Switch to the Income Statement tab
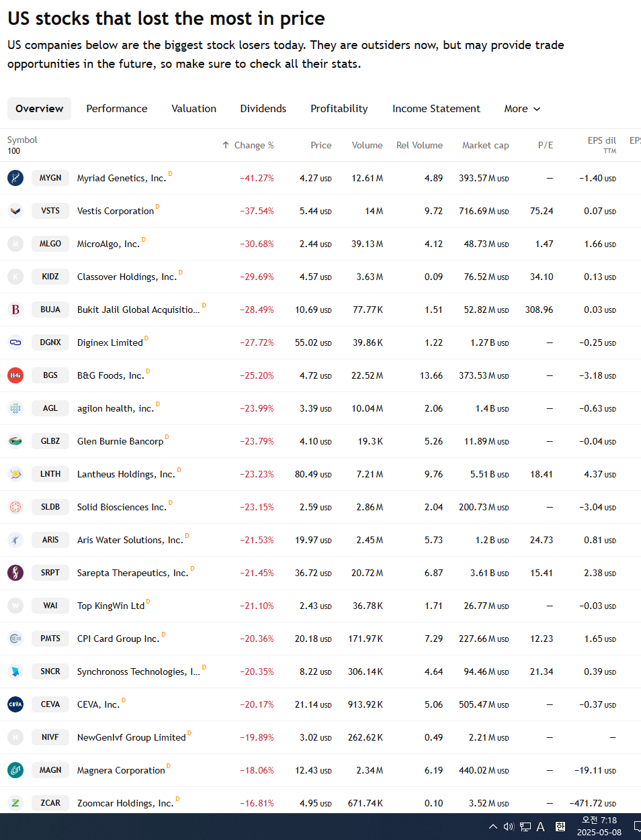Image resolution: width=641 pixels, height=840 pixels. click(437, 109)
